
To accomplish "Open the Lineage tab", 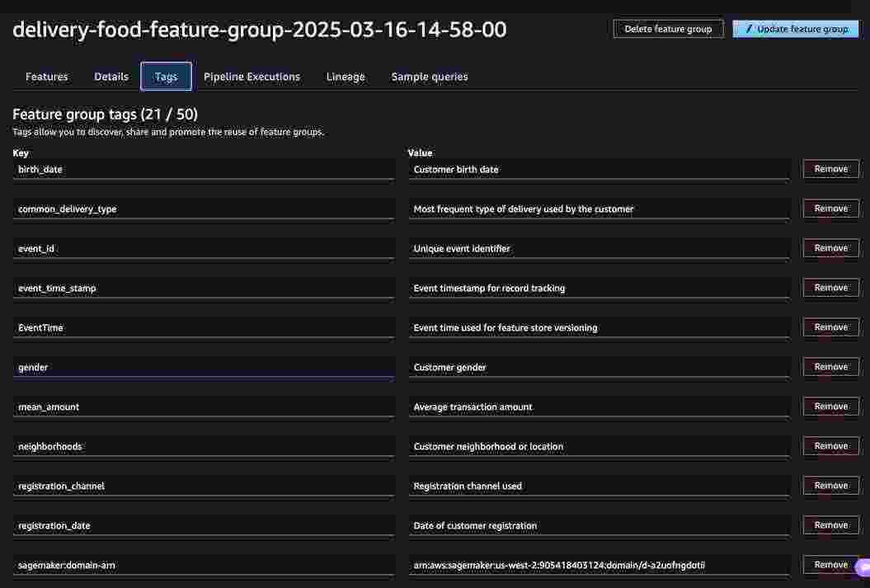I will click(346, 77).
